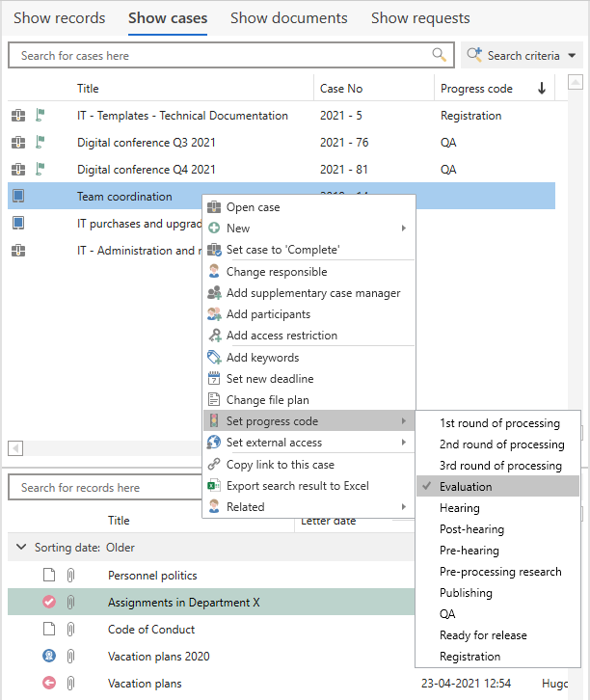Select Change responsible from context menu
590x700 pixels.
[277, 272]
